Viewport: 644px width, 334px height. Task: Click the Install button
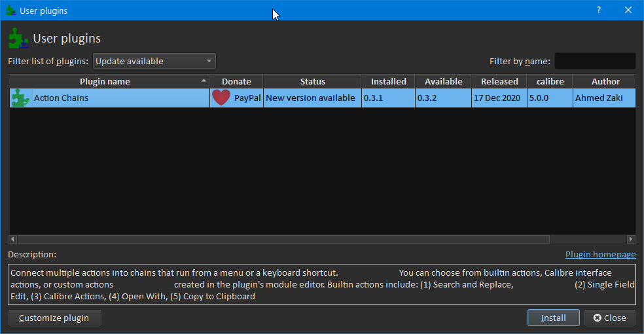(x=553, y=318)
